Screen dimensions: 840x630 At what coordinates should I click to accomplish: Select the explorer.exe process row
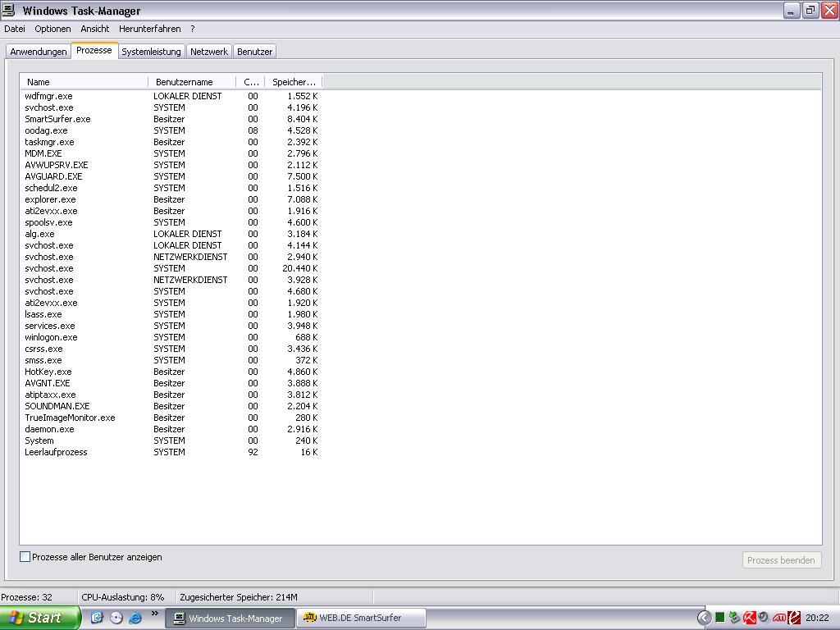(171, 199)
